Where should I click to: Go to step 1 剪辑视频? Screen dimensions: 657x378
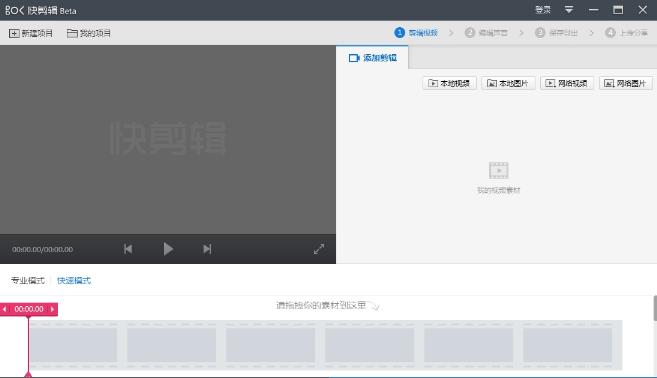(416, 33)
